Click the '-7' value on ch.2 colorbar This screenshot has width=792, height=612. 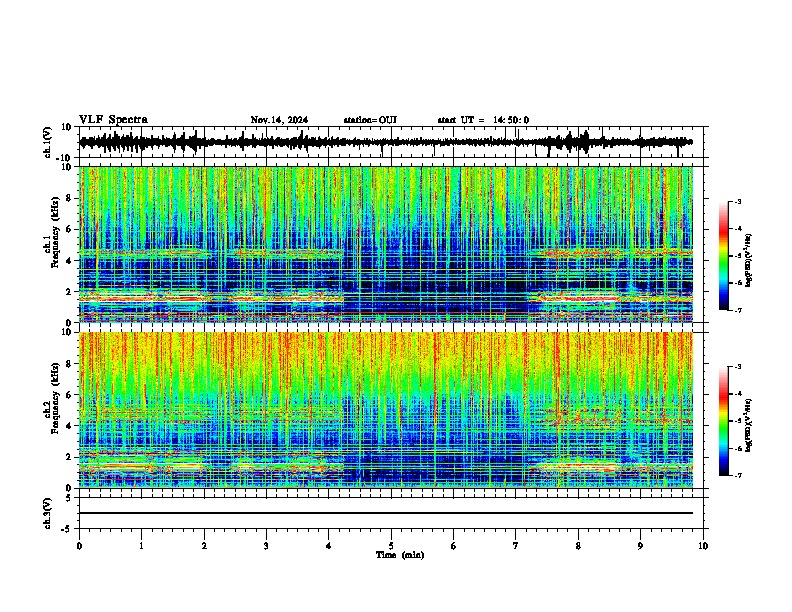coord(737,475)
